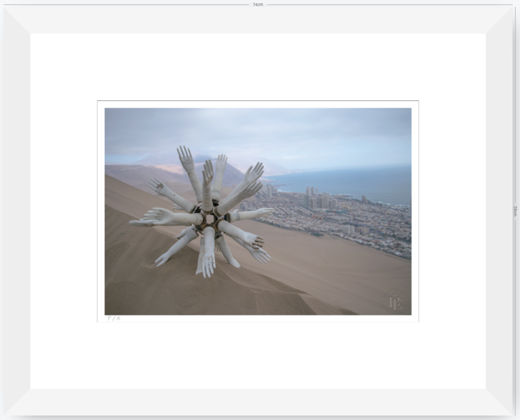
Task: Click the white mat below the print
Action: tap(258, 356)
